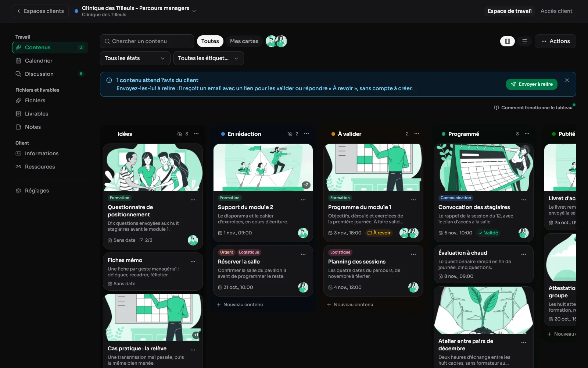Click Envoyer à relire button
Image resolution: width=588 pixels, height=368 pixels.
click(x=532, y=84)
